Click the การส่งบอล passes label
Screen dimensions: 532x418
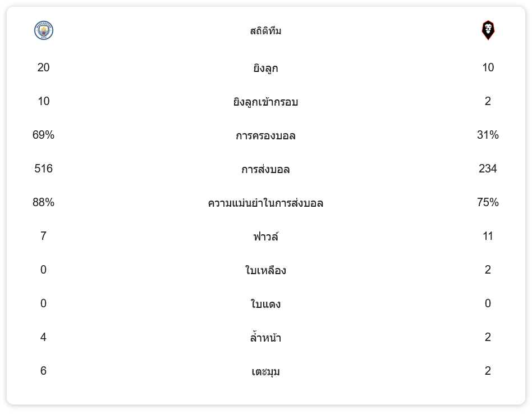tap(265, 169)
